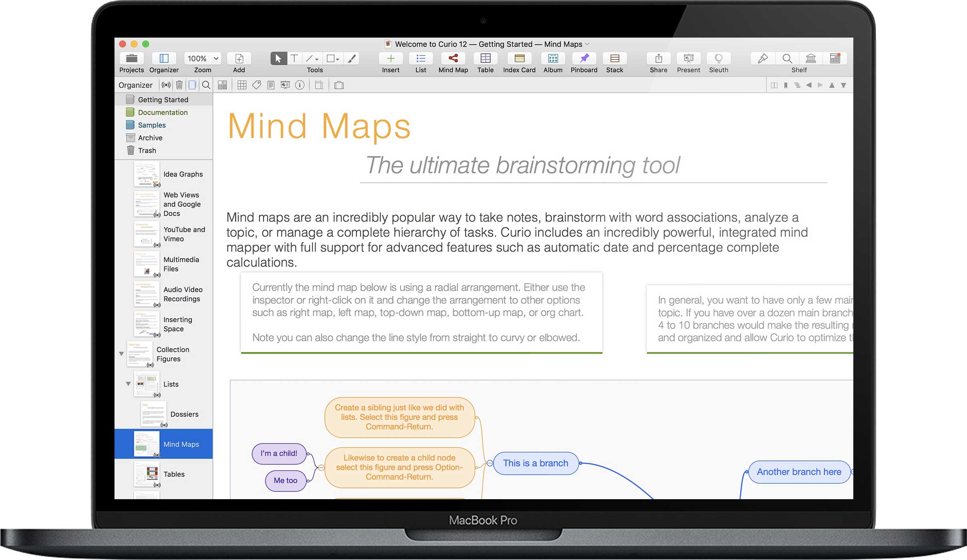Click the List tool icon
This screenshot has width=967, height=560.
pos(420,61)
